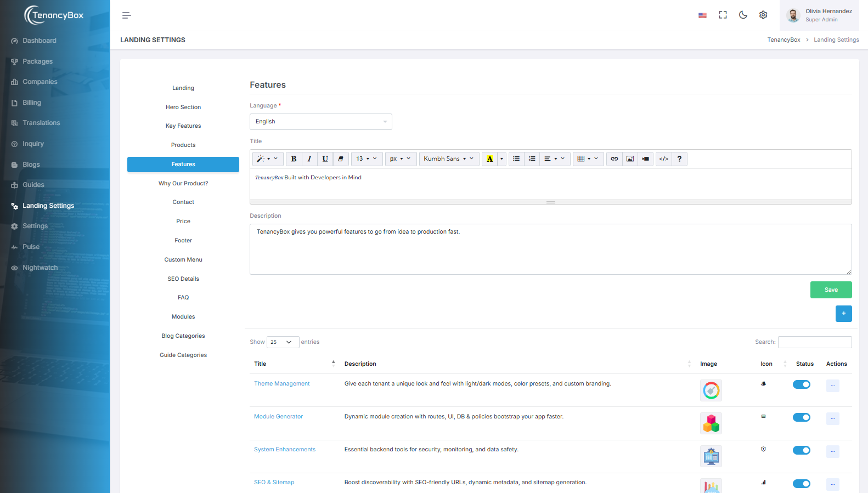The height and width of the screenshot is (493, 868).
Task: Insert a picture in the Title editor
Action: [x=630, y=159]
